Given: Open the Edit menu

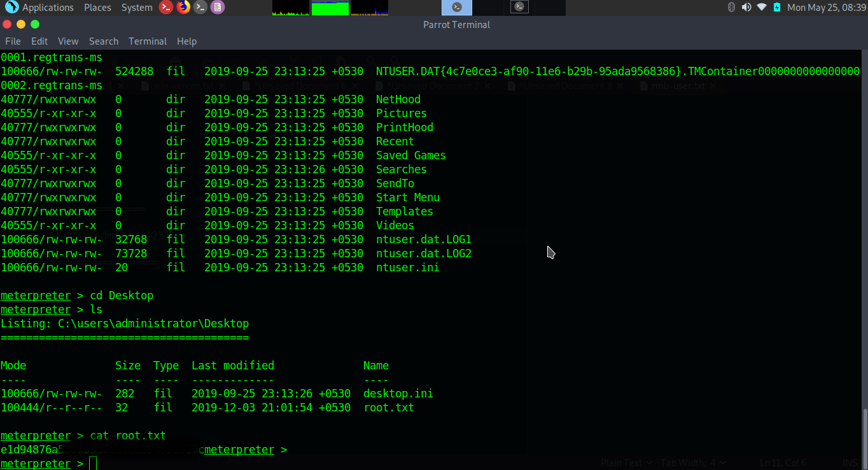Looking at the screenshot, I should click(x=39, y=41).
